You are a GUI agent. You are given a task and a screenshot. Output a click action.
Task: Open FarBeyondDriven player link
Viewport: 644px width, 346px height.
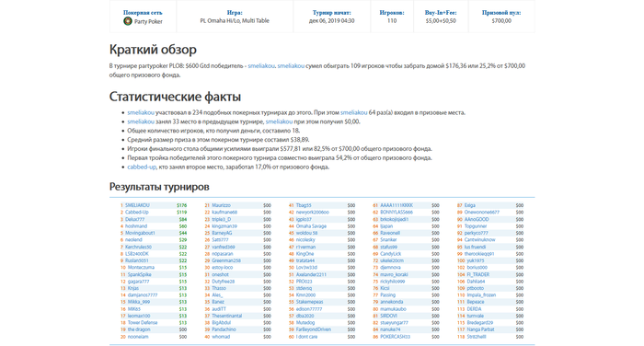(314, 329)
